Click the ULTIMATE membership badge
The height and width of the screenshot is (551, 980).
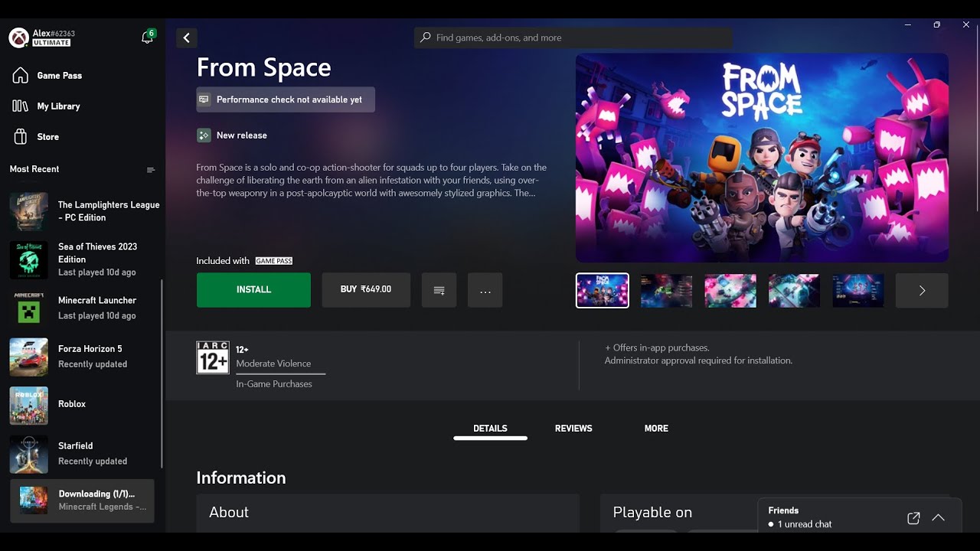(x=51, y=43)
